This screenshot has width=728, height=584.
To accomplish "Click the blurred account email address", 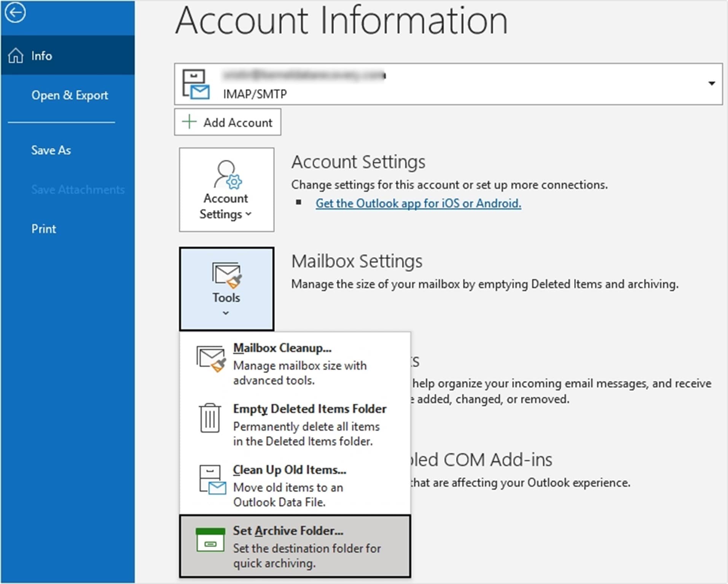I will coord(304,75).
